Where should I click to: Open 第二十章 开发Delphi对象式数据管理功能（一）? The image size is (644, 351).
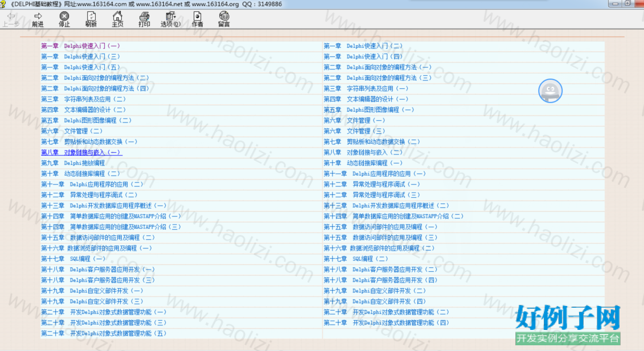[104, 312]
